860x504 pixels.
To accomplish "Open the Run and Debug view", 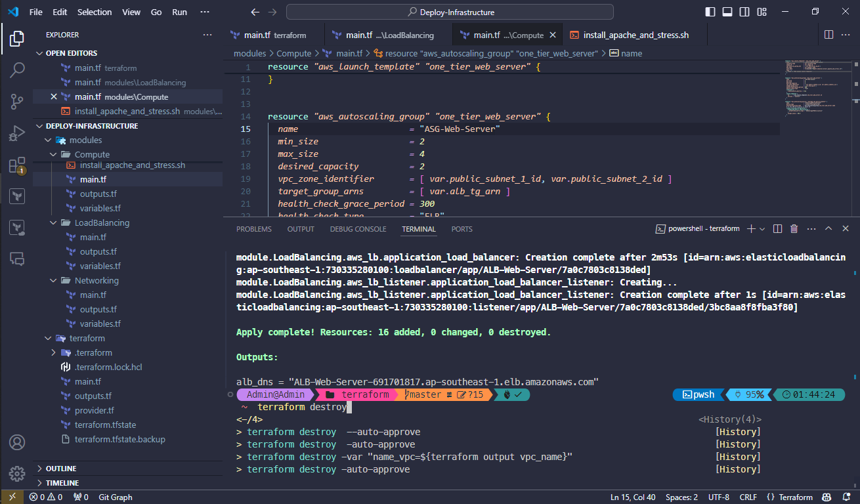I will [x=17, y=133].
